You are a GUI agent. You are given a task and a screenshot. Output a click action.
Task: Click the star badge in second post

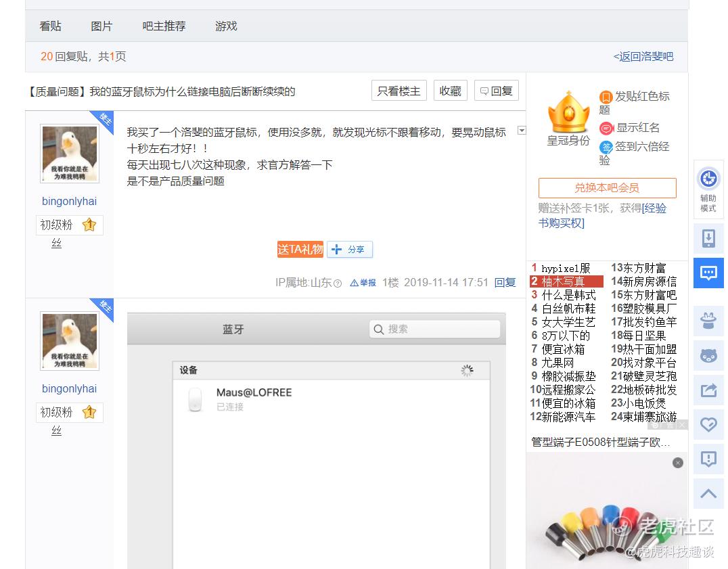pyautogui.click(x=89, y=412)
